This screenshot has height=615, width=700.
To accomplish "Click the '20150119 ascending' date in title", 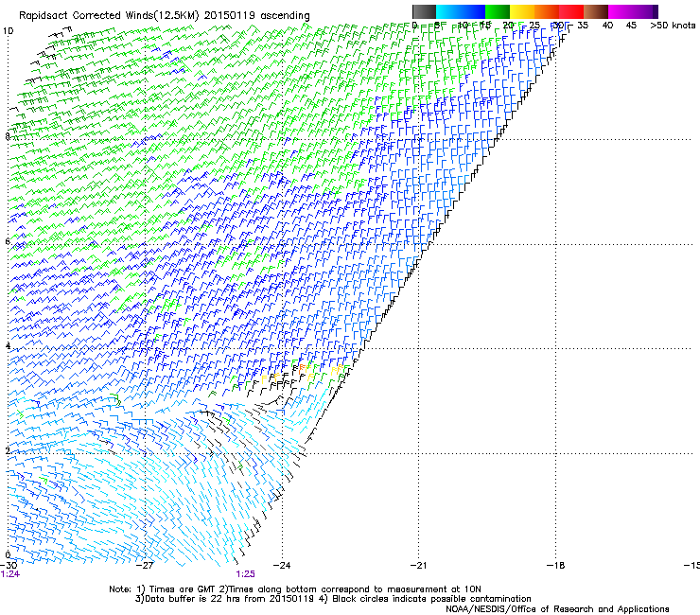I will tap(256, 16).
